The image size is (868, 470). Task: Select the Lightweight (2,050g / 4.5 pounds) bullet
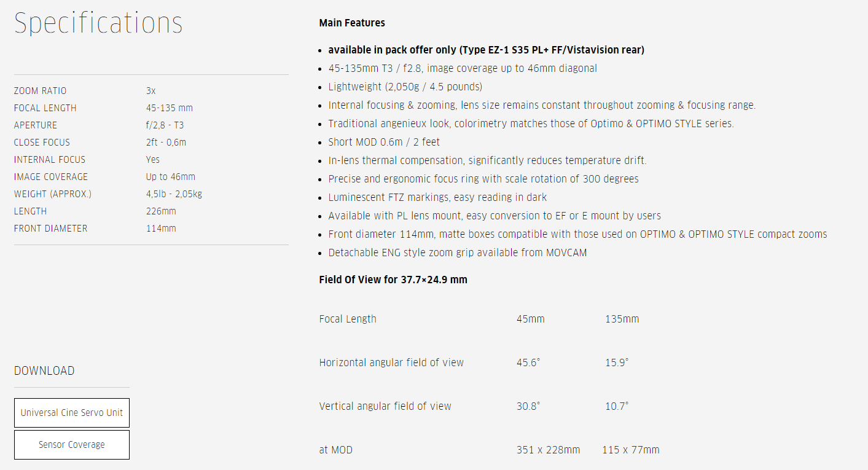pos(405,87)
